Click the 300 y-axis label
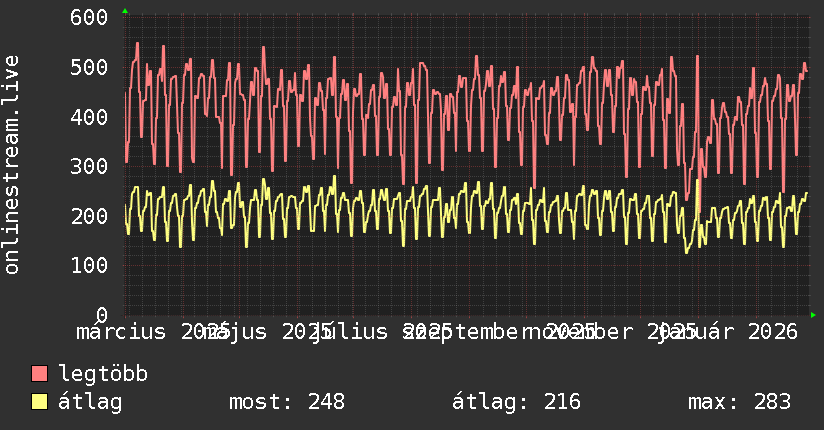This screenshot has height=430, width=824. [x=89, y=166]
